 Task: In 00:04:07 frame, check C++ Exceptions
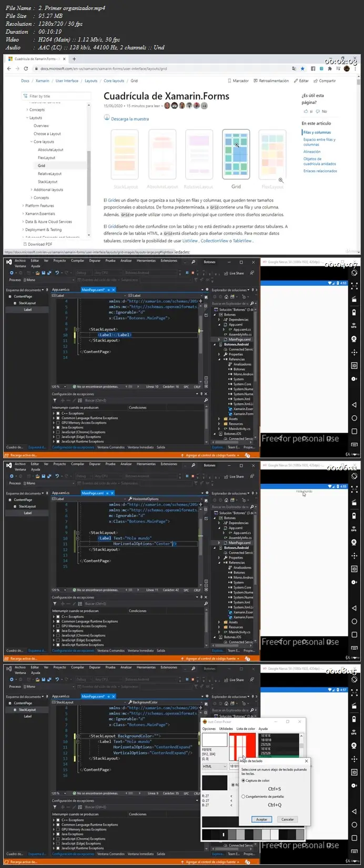[x=58, y=414]
